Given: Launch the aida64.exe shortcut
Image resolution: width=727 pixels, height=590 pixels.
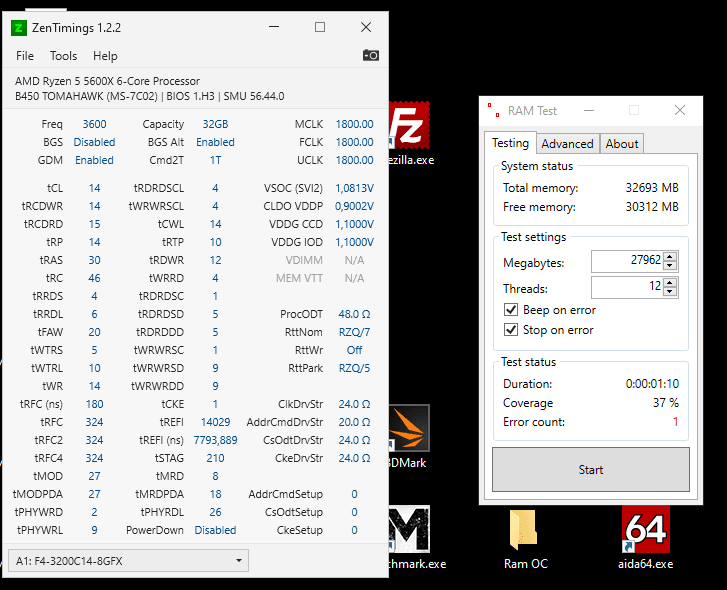Looking at the screenshot, I should 645,538.
